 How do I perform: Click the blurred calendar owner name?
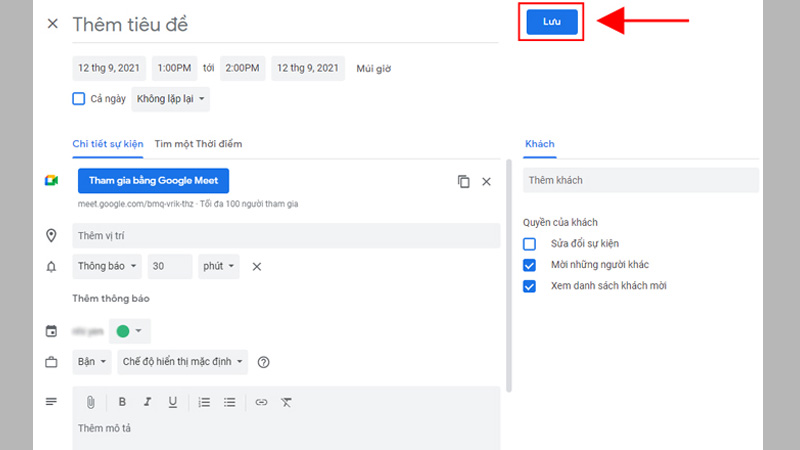coord(88,332)
